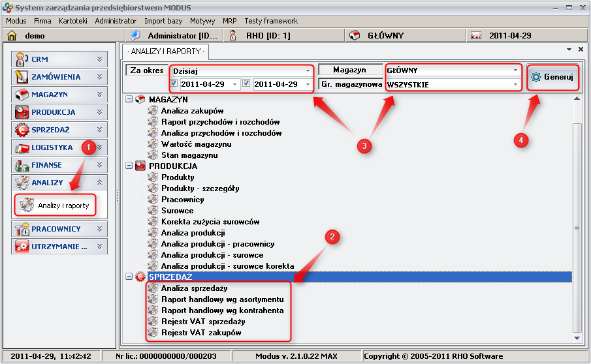Click the icon beside Produkty - szczegóły
The image size is (591, 364).
[153, 189]
